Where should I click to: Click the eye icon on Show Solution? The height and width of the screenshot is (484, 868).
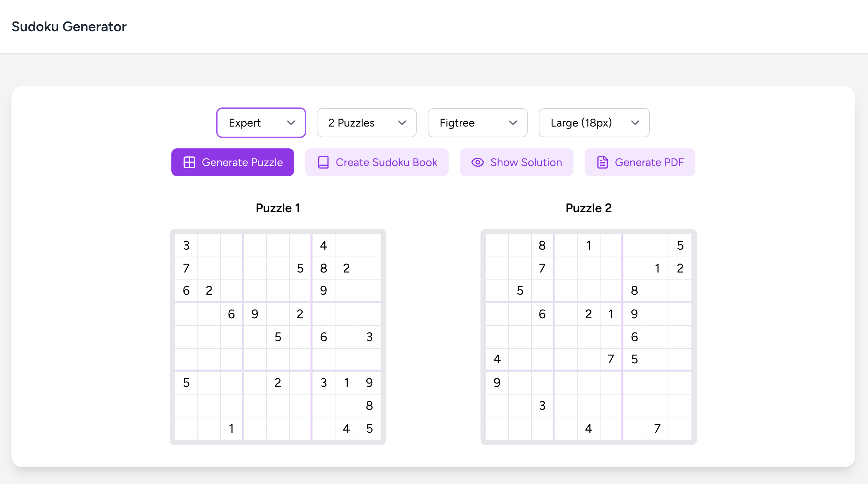point(478,162)
